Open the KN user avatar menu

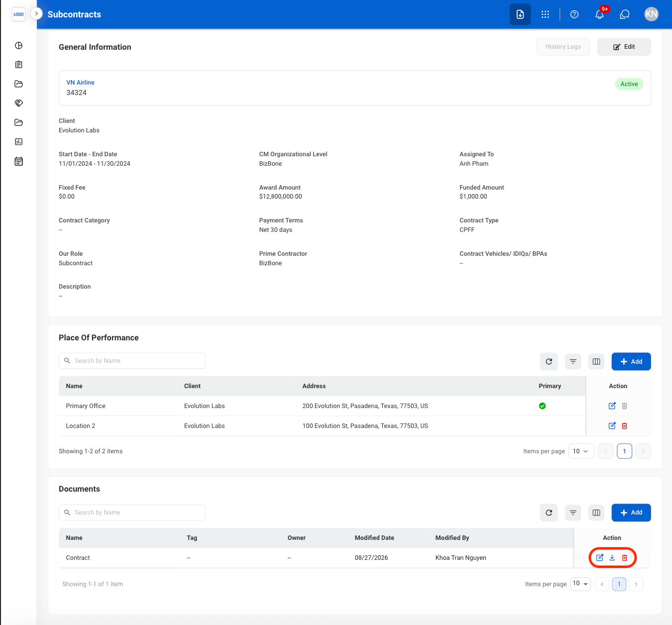click(x=651, y=14)
